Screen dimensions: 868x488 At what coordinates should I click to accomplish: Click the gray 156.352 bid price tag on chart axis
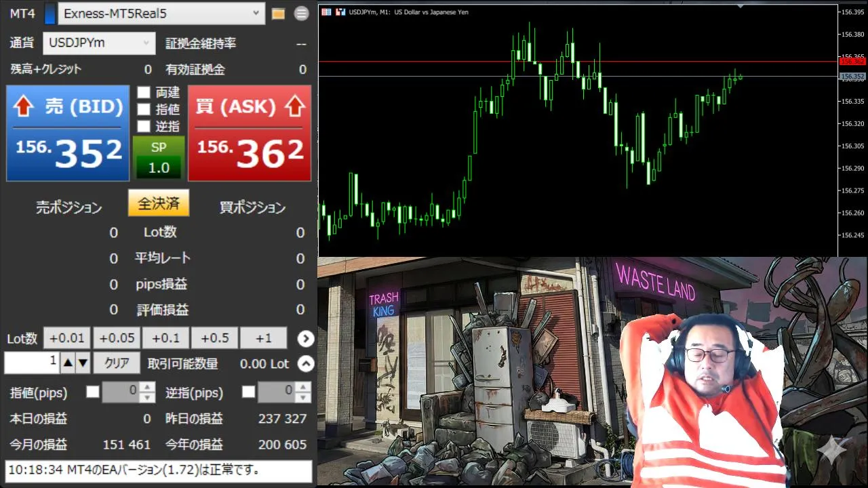(x=852, y=77)
